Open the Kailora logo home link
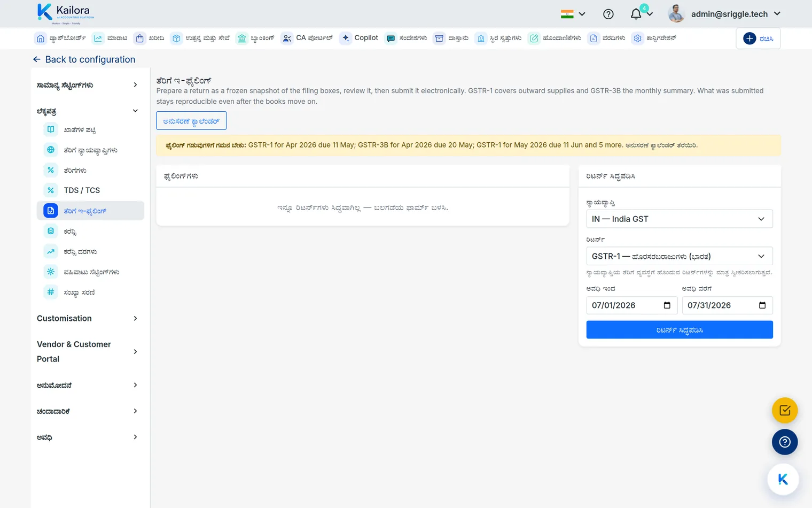This screenshot has height=508, width=812. [x=65, y=13]
